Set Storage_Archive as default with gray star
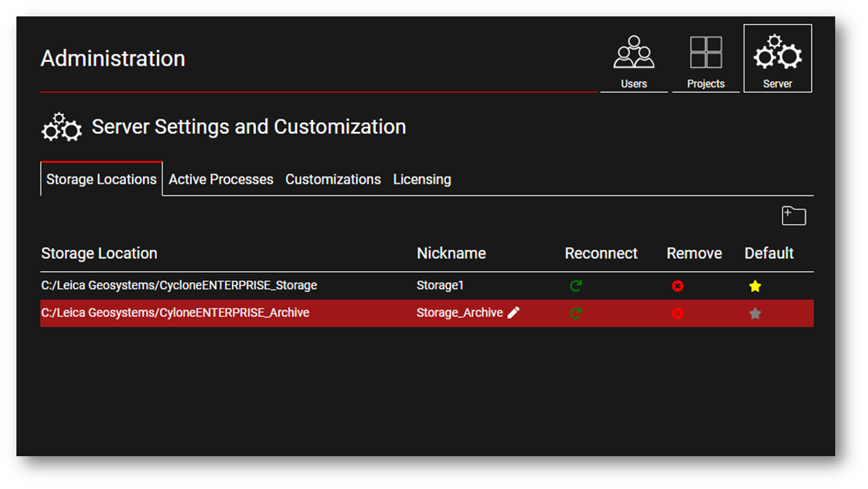The image size is (868, 489). pos(755,313)
